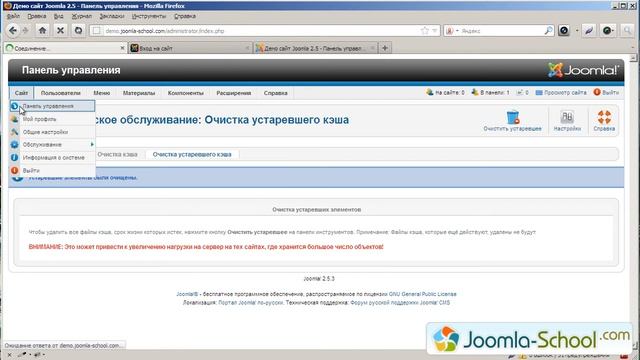Open the Firefox Закладки menu
The width and height of the screenshot is (640, 360).
point(112,16)
